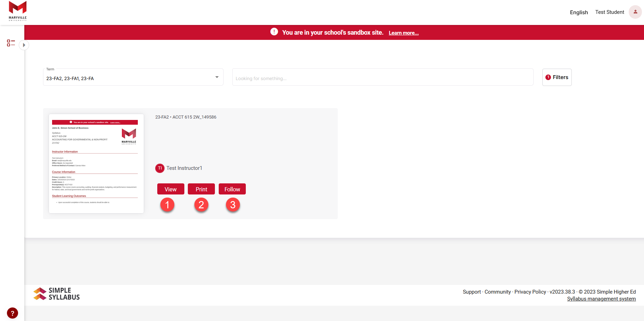Print the ACCT 615 syllabus
Viewport: 644px width, 321px height.
[x=201, y=189]
